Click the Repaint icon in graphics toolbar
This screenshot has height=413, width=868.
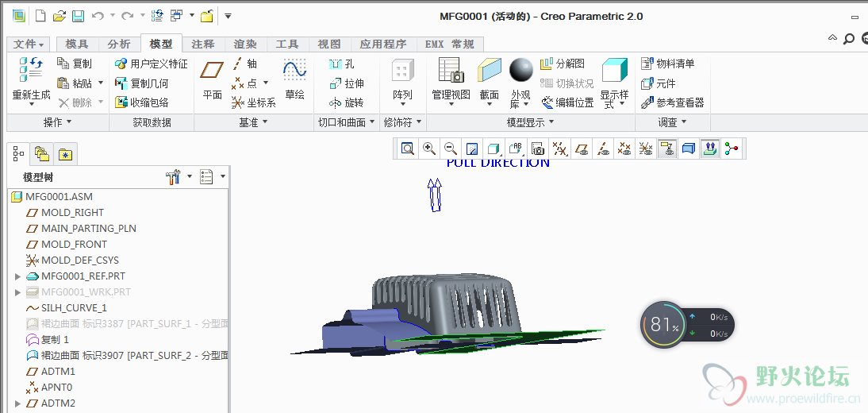point(472,149)
